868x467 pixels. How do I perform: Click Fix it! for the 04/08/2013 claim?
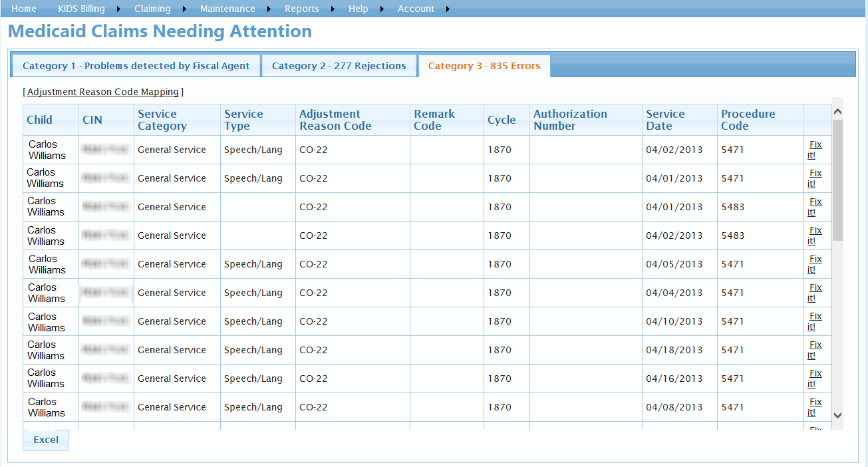[x=815, y=407]
